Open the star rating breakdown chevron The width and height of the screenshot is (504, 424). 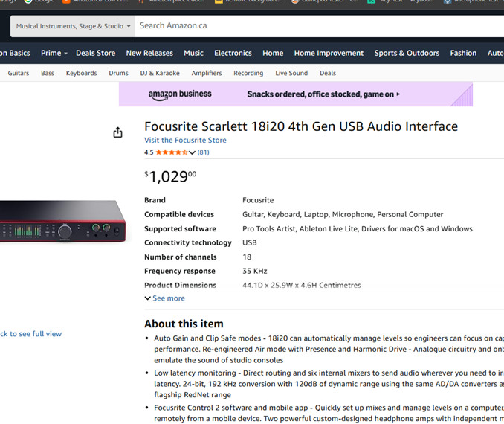click(192, 152)
